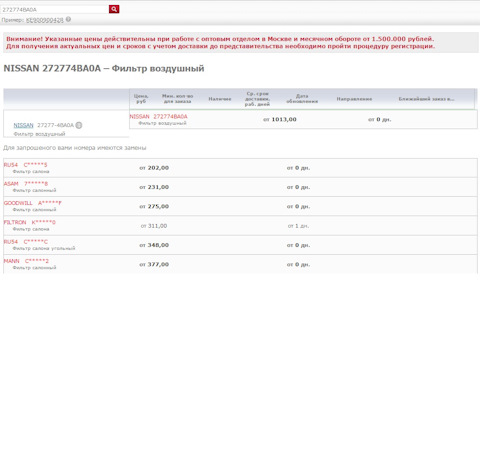Click the price column header

point(141,99)
